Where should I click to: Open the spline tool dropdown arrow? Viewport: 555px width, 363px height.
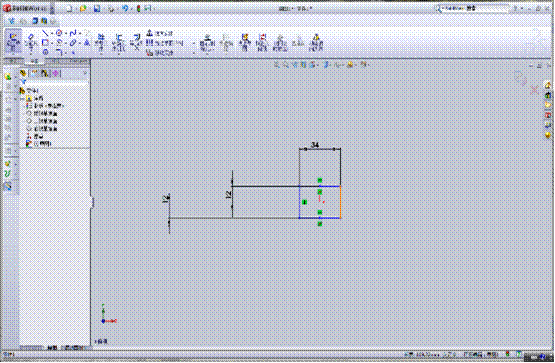[x=80, y=33]
